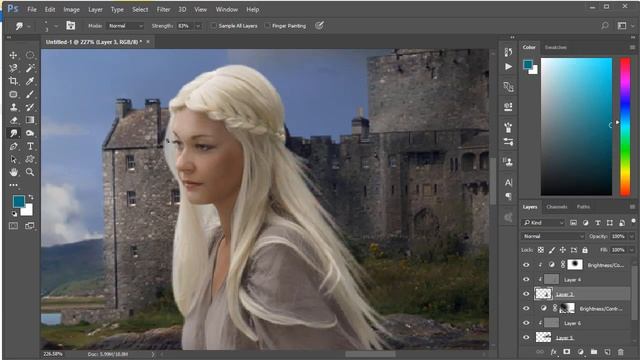Image resolution: width=640 pixels, height=360 pixels.
Task: Add a layer mask
Action: point(567,352)
